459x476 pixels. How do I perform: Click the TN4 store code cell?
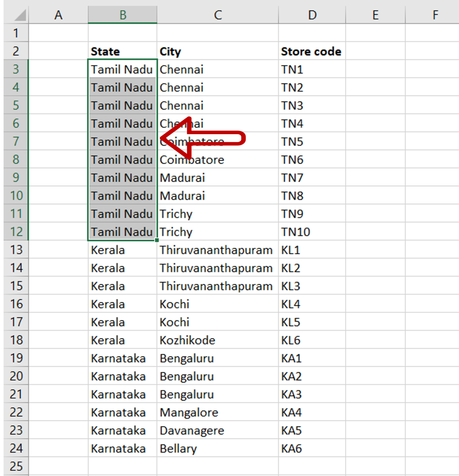(x=312, y=123)
